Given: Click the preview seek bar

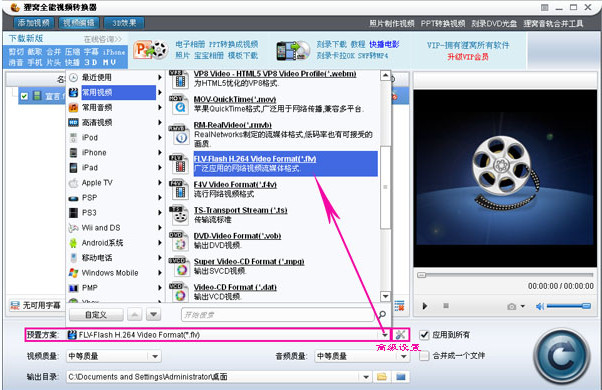Looking at the screenshot, I should [505, 275].
